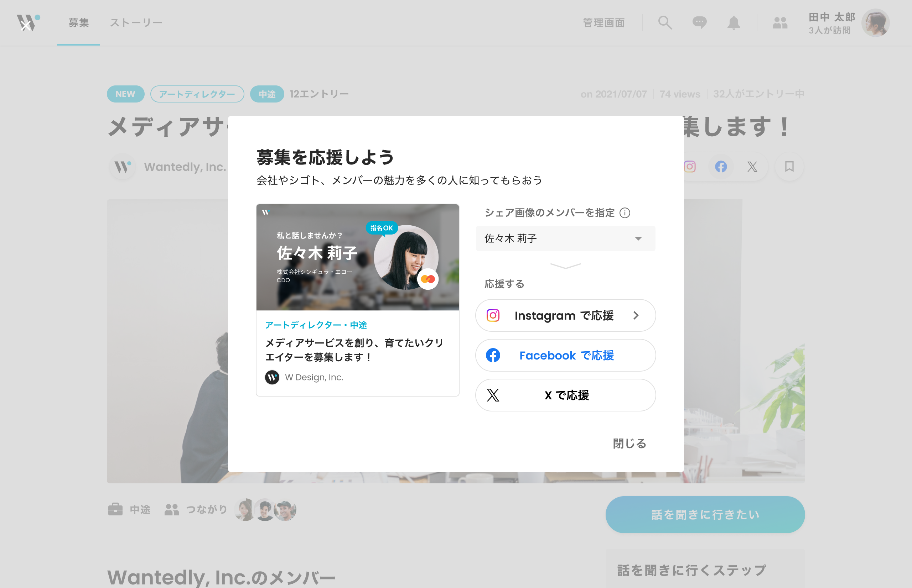Click the share preview image of 佐々木 莉子
Image resolution: width=912 pixels, height=588 pixels.
click(x=357, y=257)
